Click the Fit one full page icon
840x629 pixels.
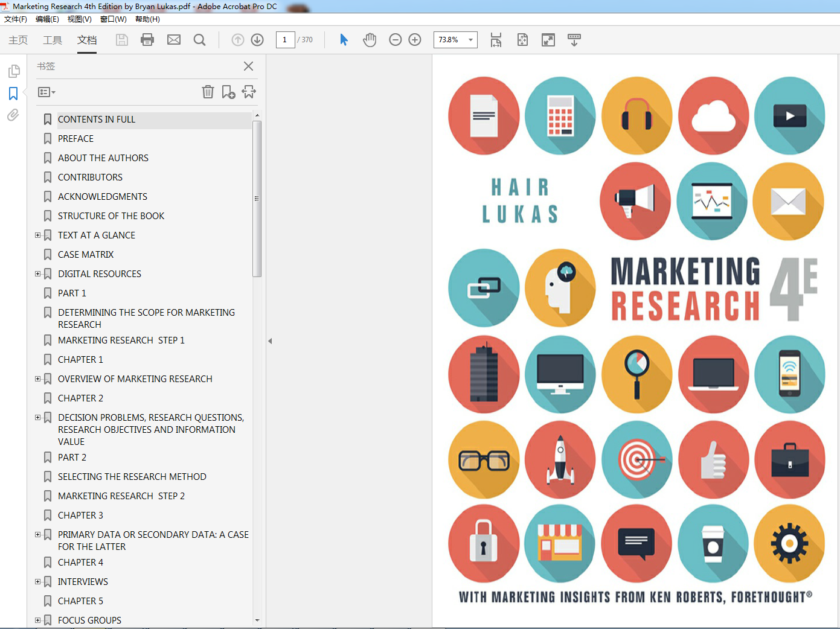(x=522, y=40)
